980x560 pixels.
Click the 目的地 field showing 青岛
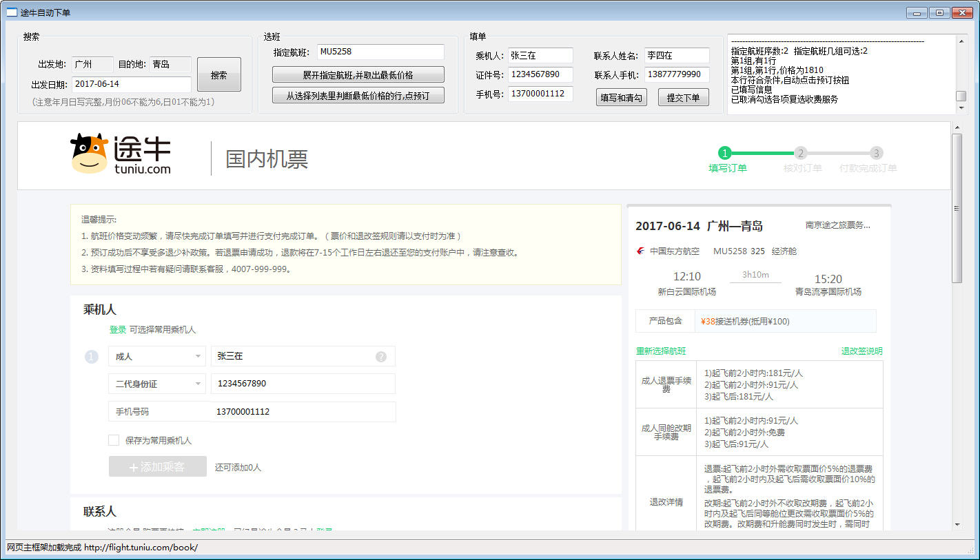tap(171, 65)
